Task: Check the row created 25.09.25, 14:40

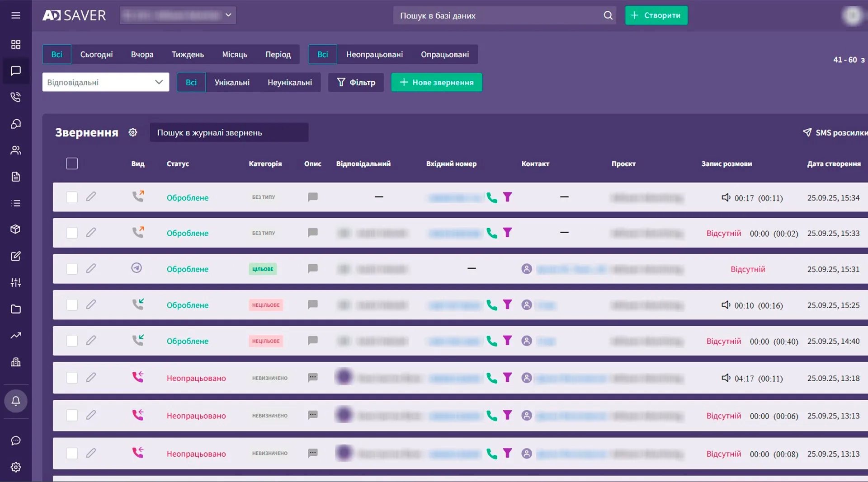Action: pos(72,341)
